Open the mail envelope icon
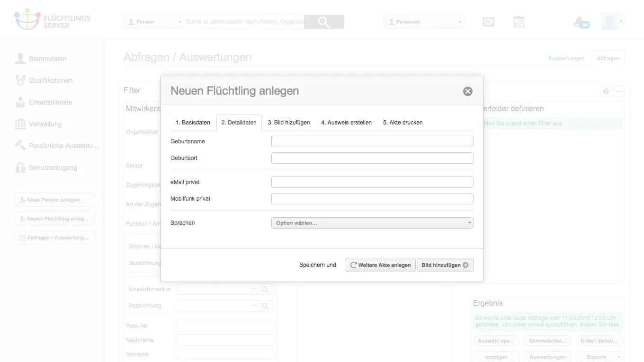This screenshot has width=644, height=362. (x=489, y=22)
